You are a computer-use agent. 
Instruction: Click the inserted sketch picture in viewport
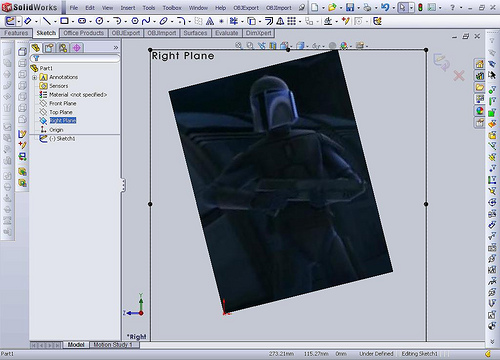pos(281,182)
